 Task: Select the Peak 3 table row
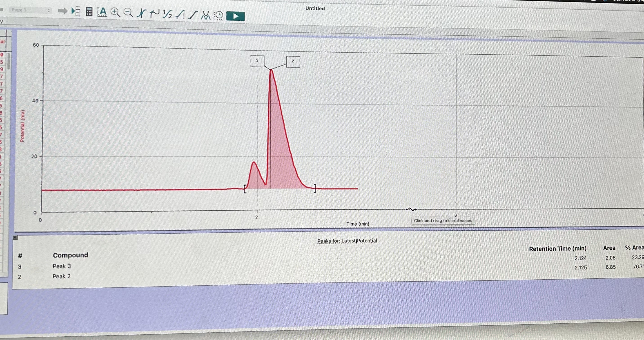[x=62, y=266]
